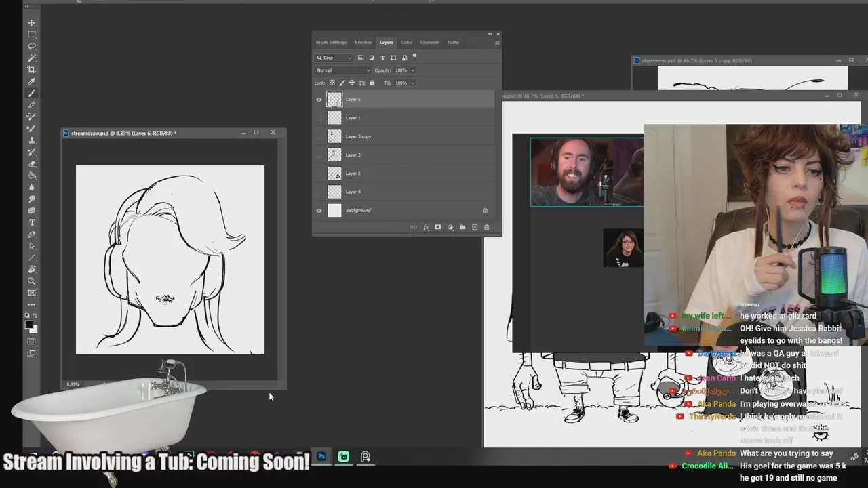Viewport: 868px width, 488px height.
Task: Switch to the Brushes tab
Action: [363, 42]
